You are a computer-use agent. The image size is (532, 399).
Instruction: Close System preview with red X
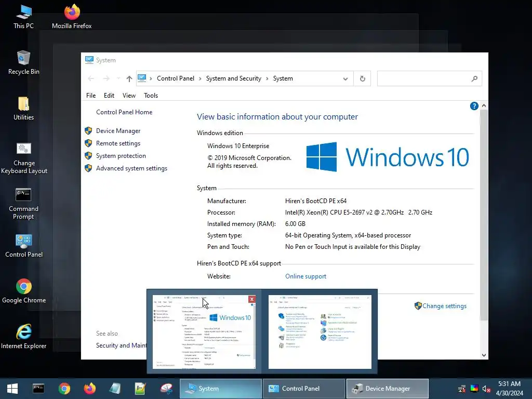(252, 299)
